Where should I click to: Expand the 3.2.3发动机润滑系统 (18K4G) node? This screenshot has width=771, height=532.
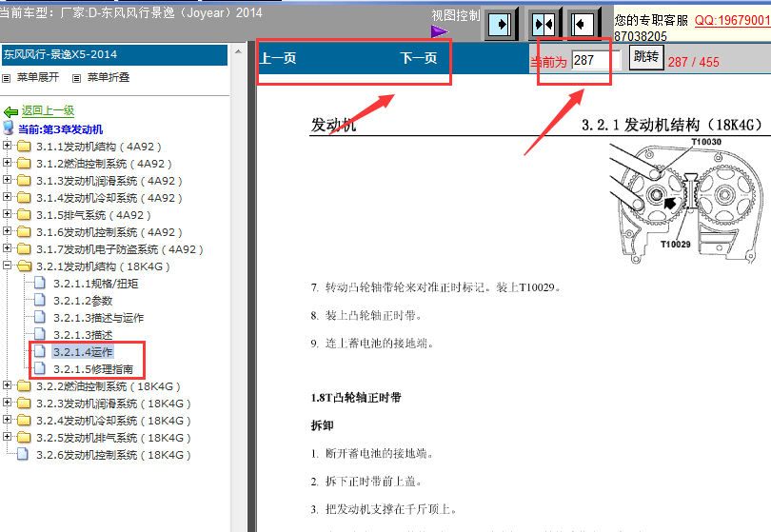point(7,403)
